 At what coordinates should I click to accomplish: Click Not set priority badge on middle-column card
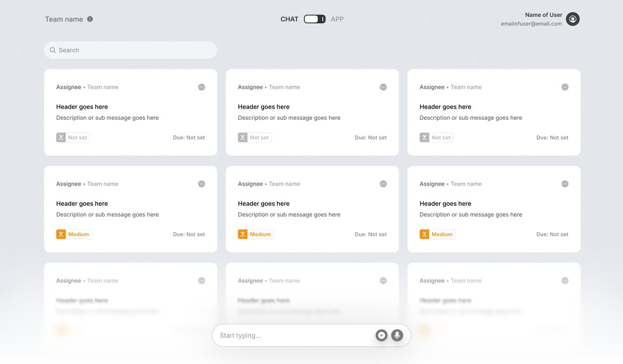[x=255, y=137]
